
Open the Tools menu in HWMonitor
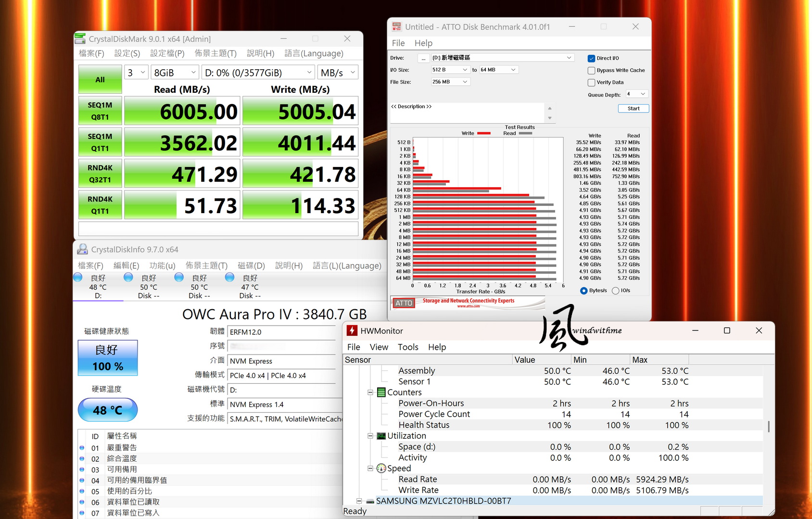pos(408,347)
